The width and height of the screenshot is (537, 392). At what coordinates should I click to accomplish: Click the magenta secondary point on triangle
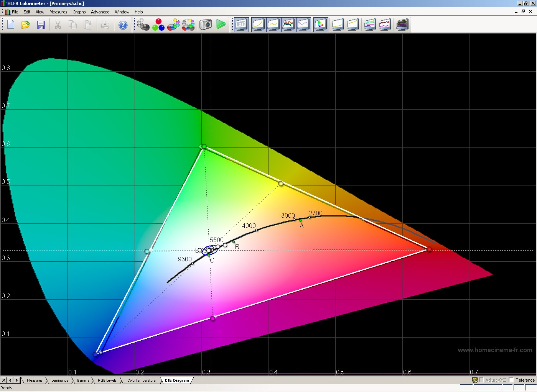212,318
